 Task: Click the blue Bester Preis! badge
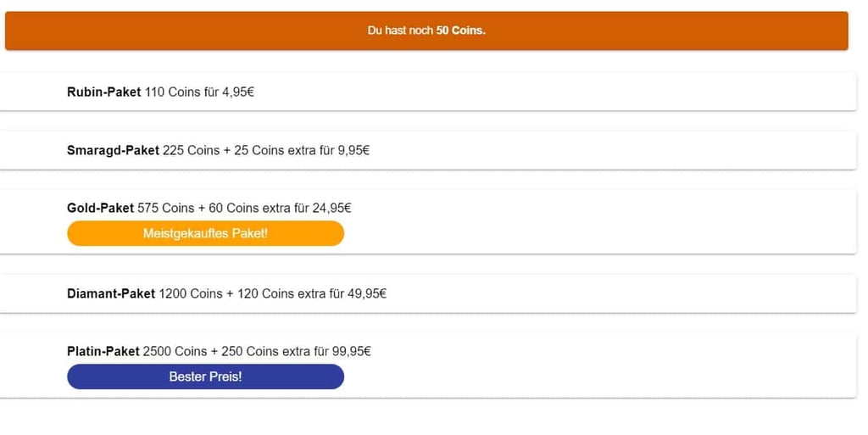[205, 376]
